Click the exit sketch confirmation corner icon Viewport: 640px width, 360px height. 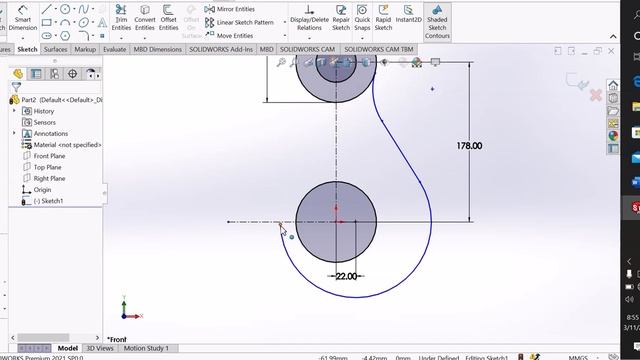[578, 81]
